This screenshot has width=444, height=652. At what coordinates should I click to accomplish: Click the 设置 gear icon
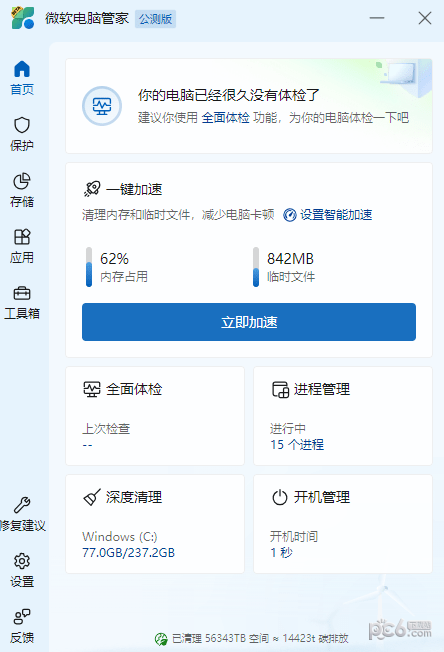22,561
